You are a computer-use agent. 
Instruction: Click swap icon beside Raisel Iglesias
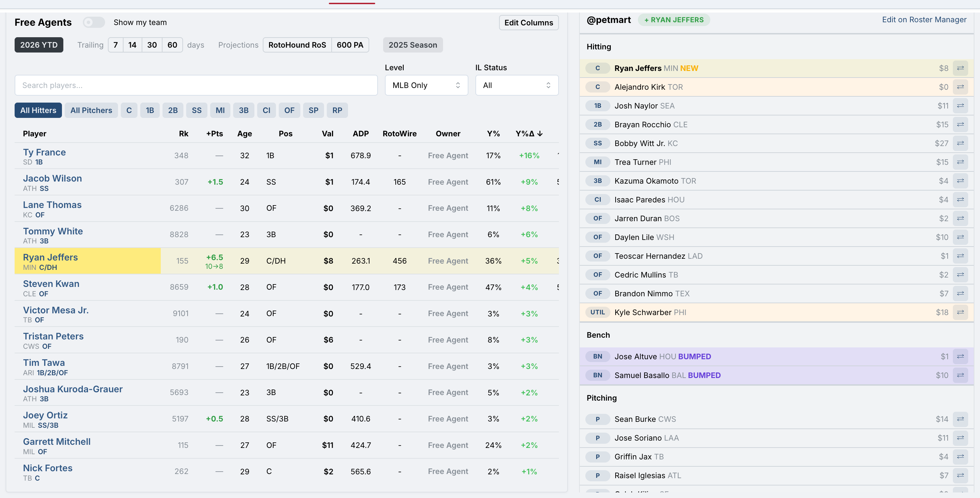960,475
